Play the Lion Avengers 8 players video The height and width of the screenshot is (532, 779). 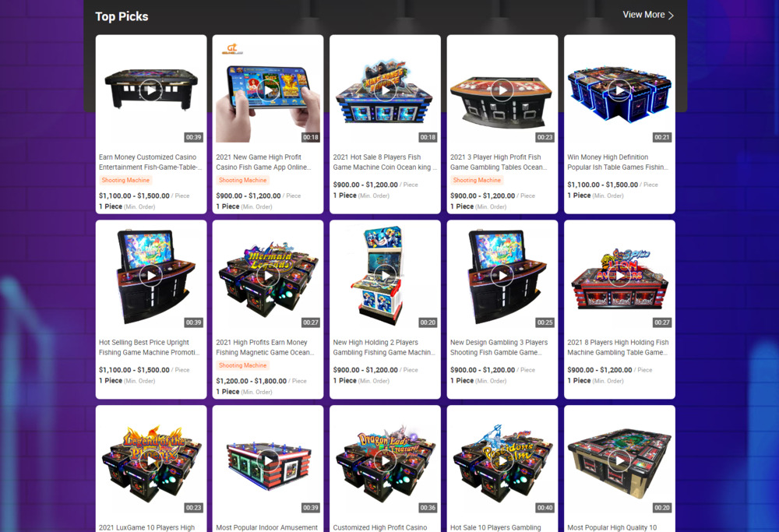(x=619, y=276)
